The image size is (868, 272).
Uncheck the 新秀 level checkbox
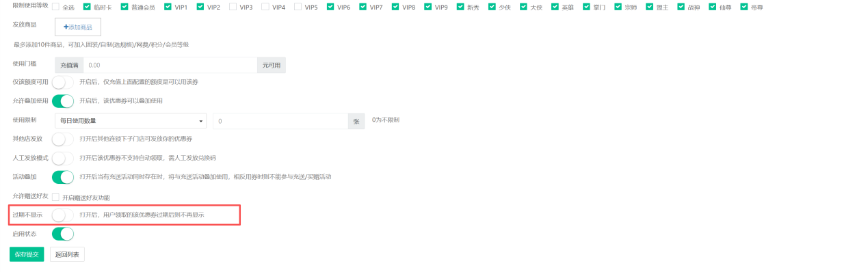tap(460, 7)
